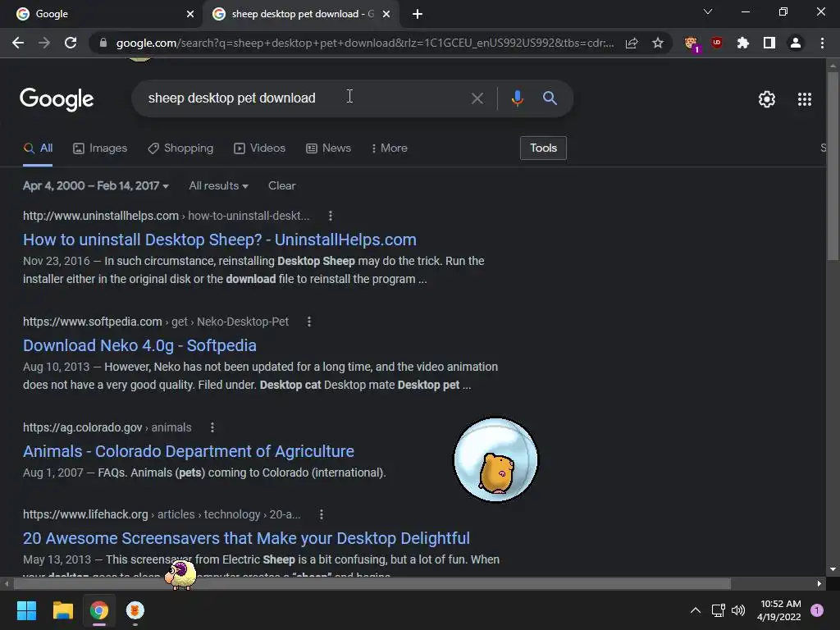Switch to the Images tab
This screenshot has height=630, width=840.
click(x=100, y=148)
